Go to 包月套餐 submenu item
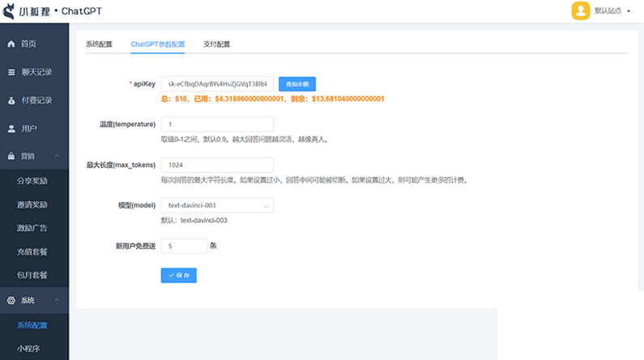644x360 pixels. tap(32, 276)
